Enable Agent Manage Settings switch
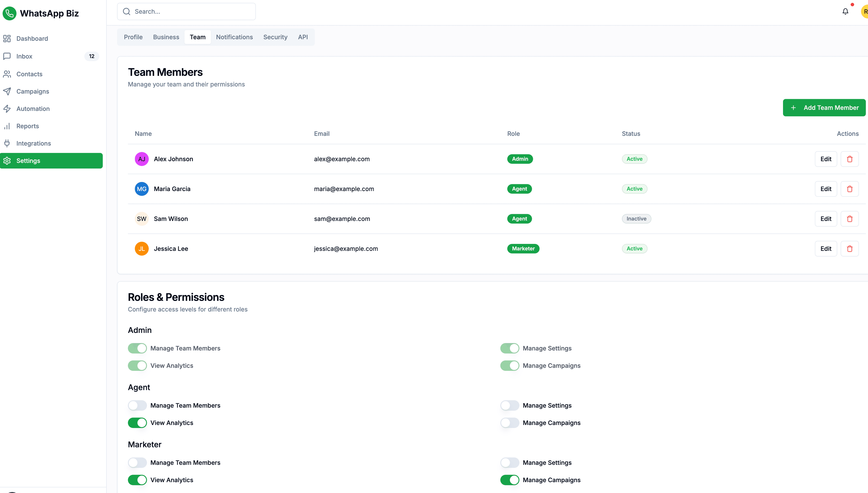This screenshot has width=868, height=493. click(x=509, y=406)
